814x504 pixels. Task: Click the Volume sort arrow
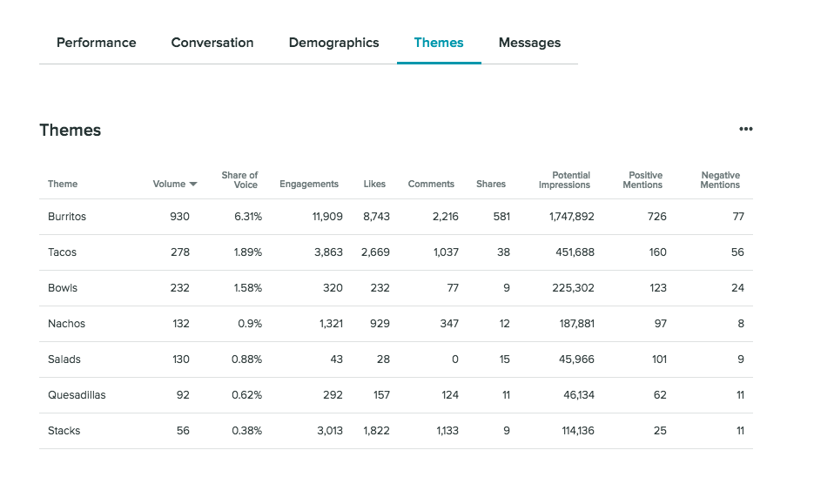coord(193,185)
